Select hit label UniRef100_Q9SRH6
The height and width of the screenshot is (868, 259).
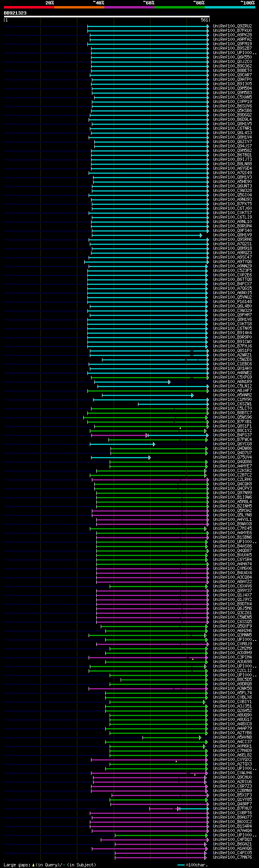232,239
